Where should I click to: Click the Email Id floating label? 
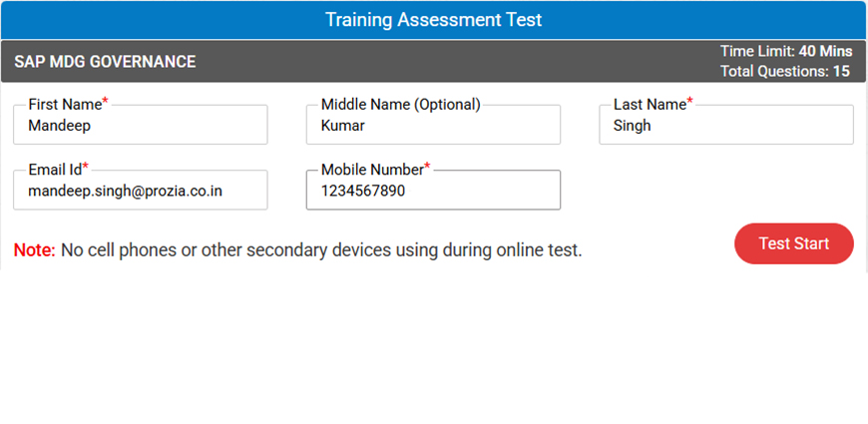[x=54, y=169]
